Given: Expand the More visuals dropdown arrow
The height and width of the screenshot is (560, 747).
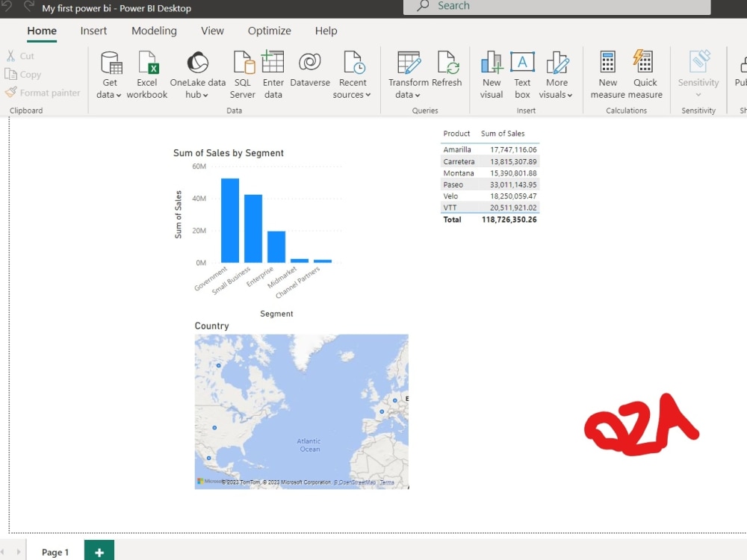Looking at the screenshot, I should 570,96.
